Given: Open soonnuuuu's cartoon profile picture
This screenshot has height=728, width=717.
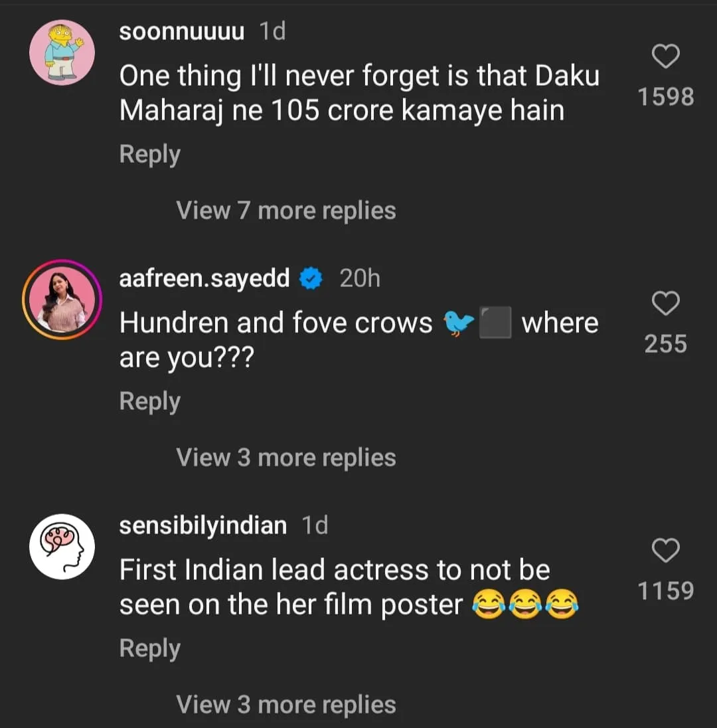Looking at the screenshot, I should pos(62,52).
